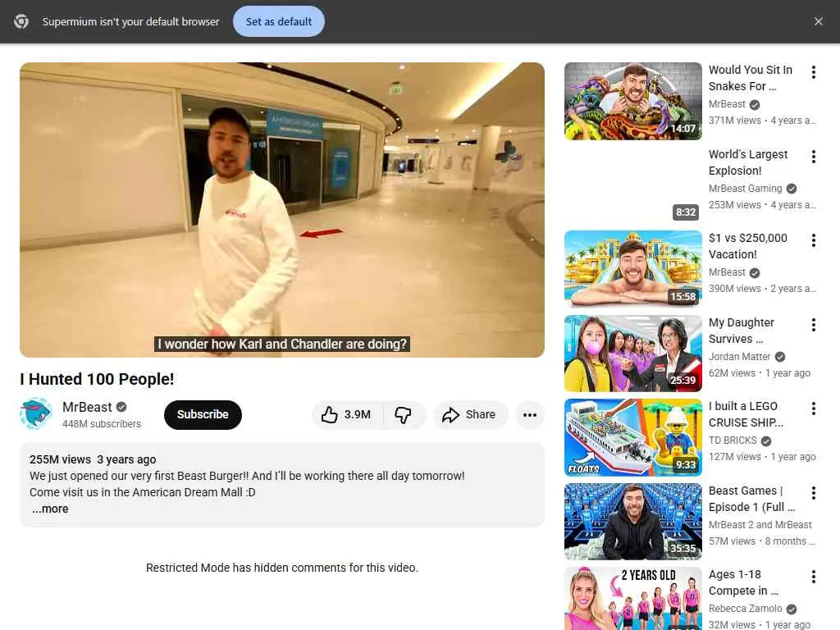
Task: Click the MrBeast video player
Action: point(282,209)
